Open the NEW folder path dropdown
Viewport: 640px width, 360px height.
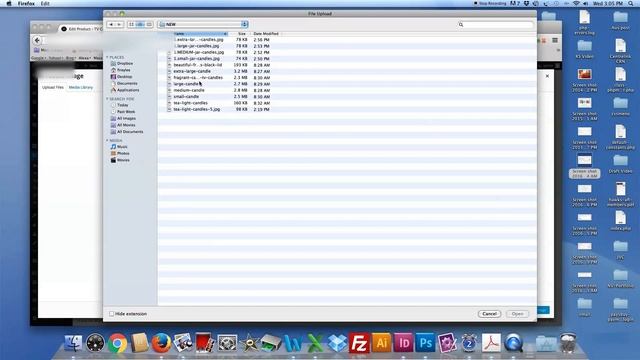(x=203, y=24)
